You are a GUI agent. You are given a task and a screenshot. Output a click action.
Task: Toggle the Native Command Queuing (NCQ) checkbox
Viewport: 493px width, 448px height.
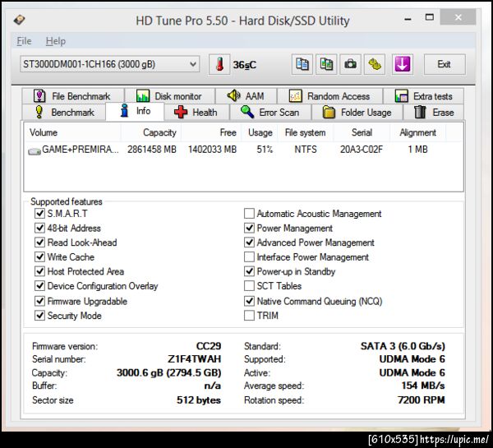coord(249,301)
